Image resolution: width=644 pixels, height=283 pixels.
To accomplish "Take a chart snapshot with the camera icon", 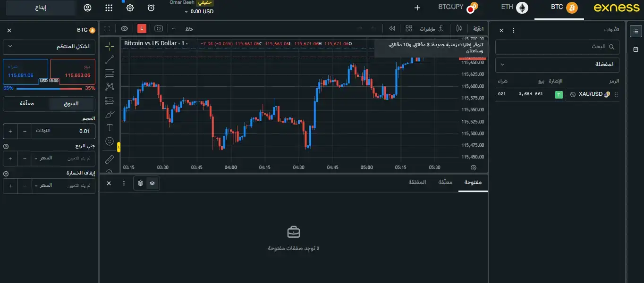I will click(159, 28).
